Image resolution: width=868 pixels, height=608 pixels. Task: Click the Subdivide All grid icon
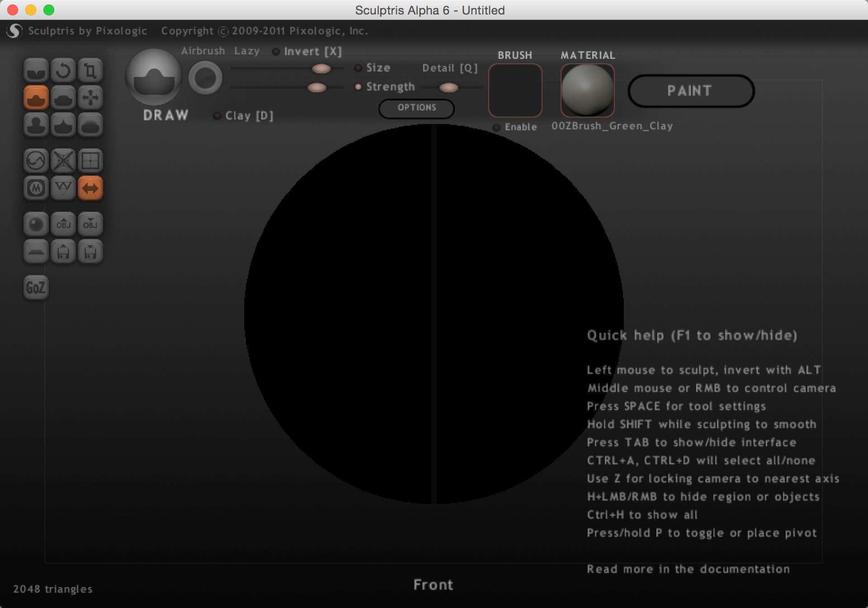point(90,161)
